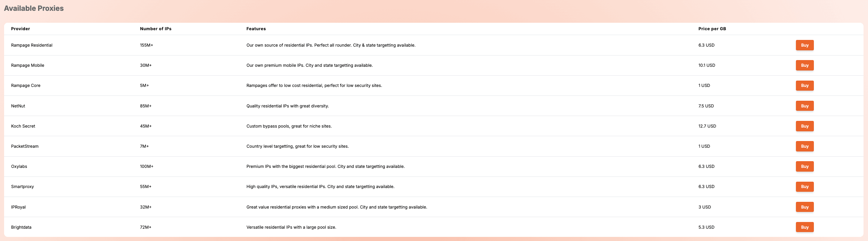This screenshot has width=868, height=241.
Task: Click the Rampage Core provider name
Action: [26, 85]
